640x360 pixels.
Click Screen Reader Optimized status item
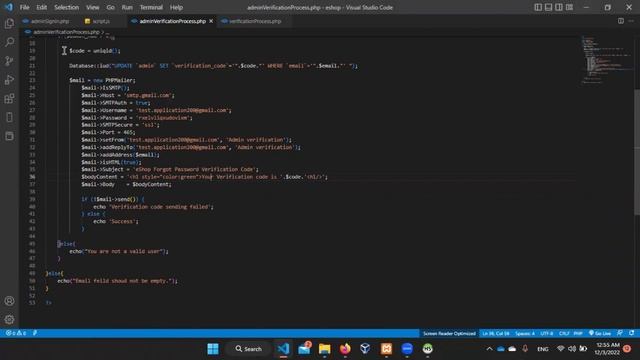pyautogui.click(x=449, y=333)
